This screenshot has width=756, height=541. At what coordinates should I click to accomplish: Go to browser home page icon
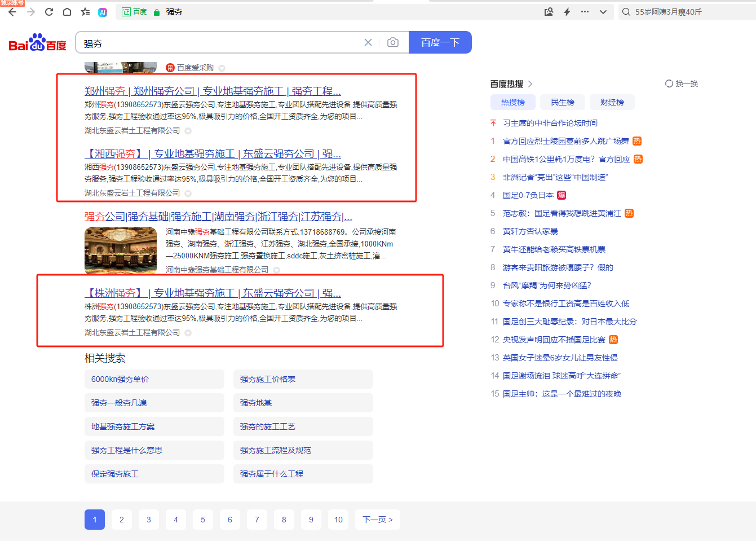click(67, 12)
